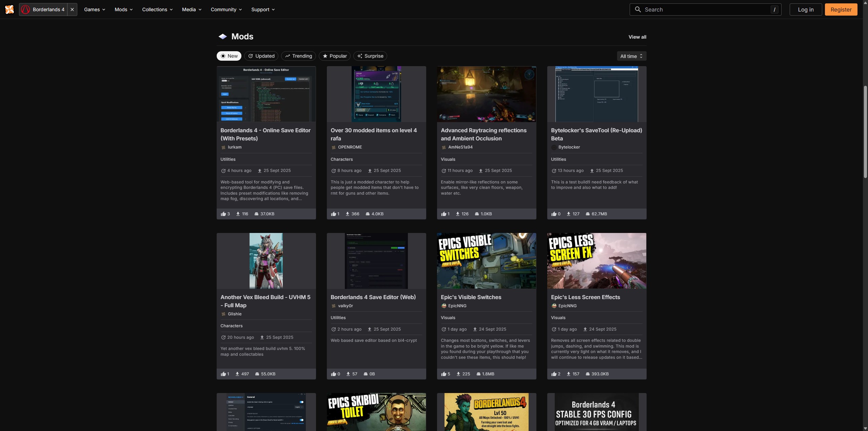
Task: Click the Nexus Mods logo icon
Action: pos(9,9)
